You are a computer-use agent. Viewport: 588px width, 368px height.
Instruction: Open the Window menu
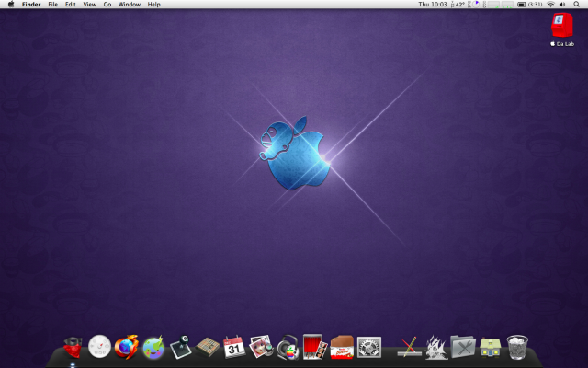(130, 5)
